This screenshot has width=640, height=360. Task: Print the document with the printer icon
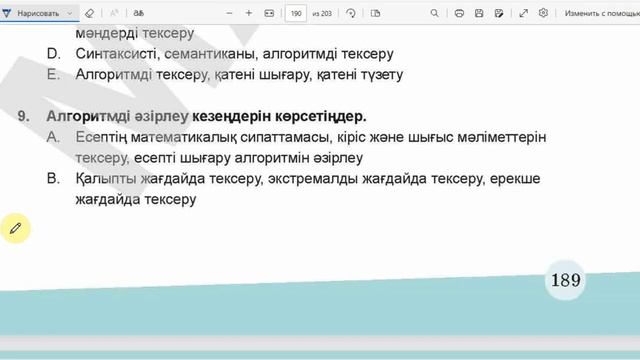459,13
